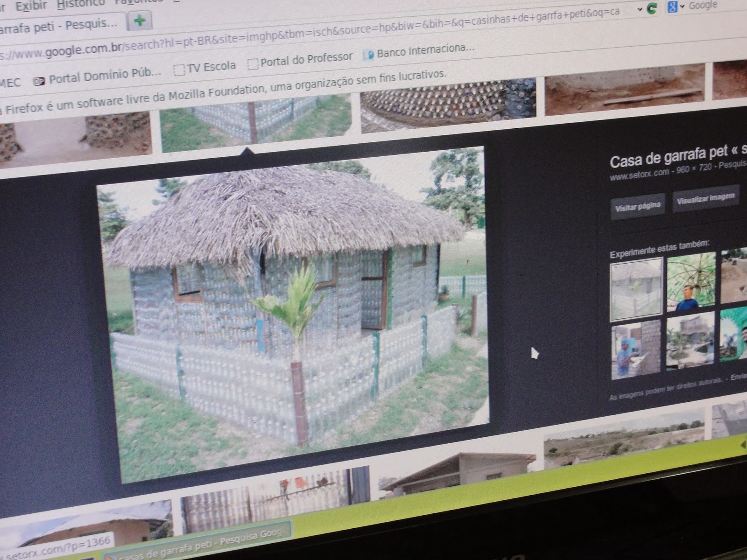Viewport: 747px width, 560px height.
Task: Open the bottle wall fence result thumbnail at top
Action: pyautogui.click(x=256, y=121)
